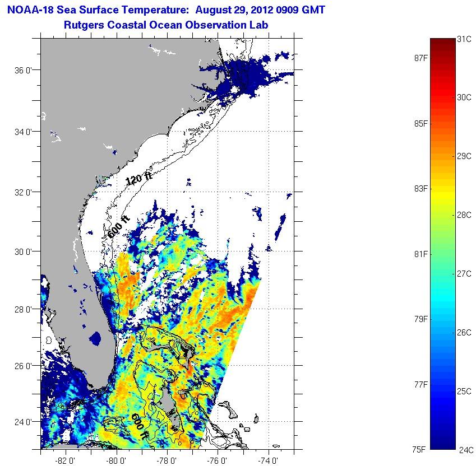Click the 79F label on the colorbar
This screenshot has width=476, height=466.
(420, 319)
